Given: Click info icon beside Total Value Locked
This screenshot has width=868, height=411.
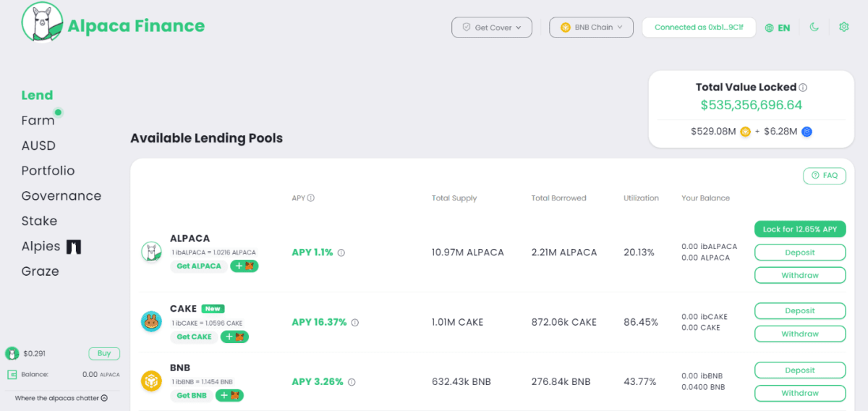Looking at the screenshot, I should [x=803, y=88].
